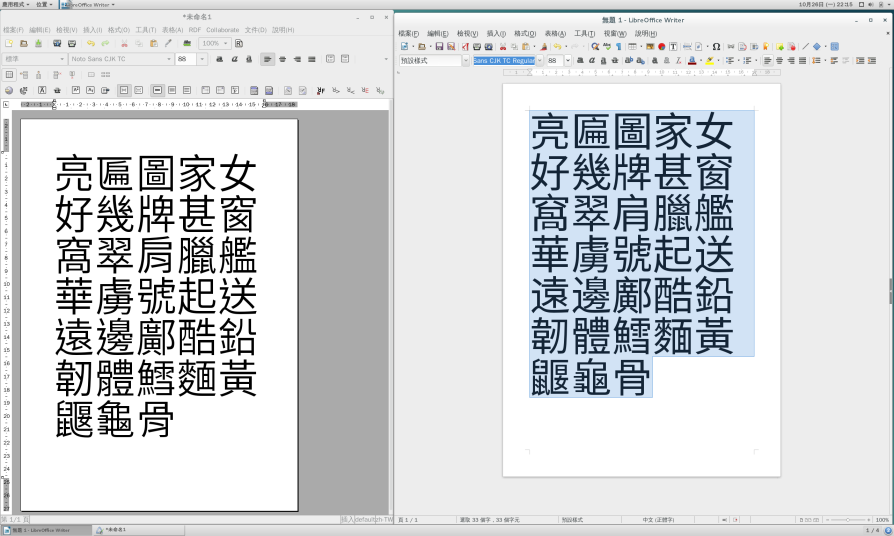Open the RDF menu in left window
The image size is (894, 536).
tap(194, 30)
